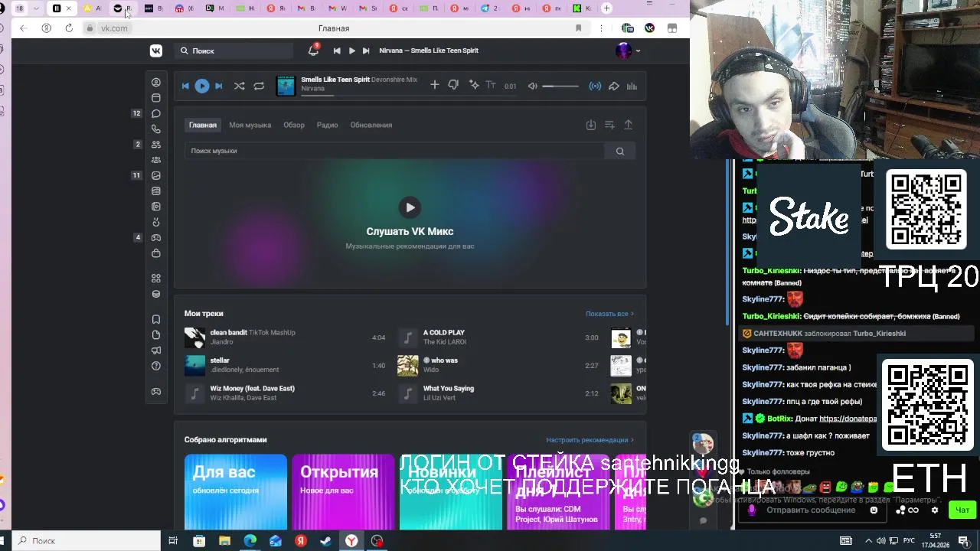
Task: Open the Открытия playlist card
Action: coord(343,492)
